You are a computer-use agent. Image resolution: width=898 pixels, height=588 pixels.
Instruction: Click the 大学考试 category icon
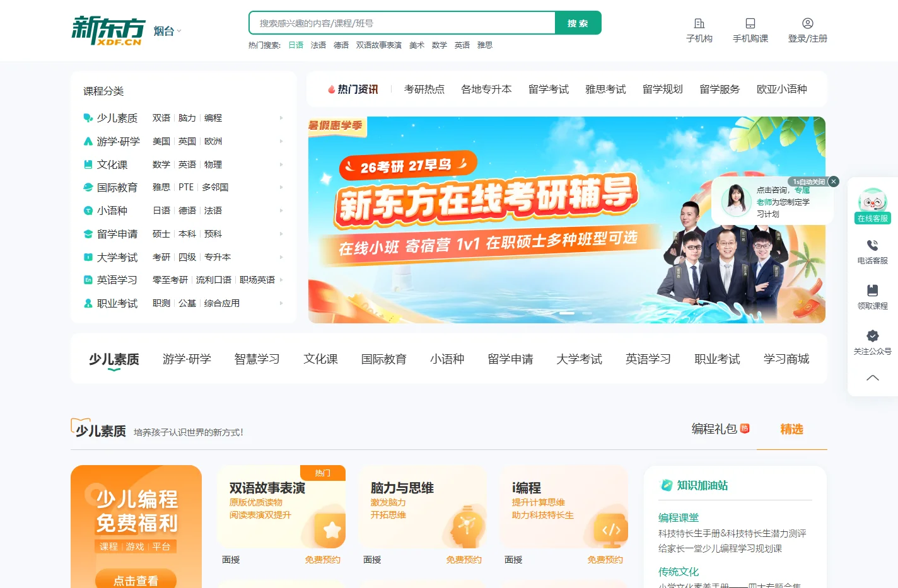pyautogui.click(x=88, y=257)
